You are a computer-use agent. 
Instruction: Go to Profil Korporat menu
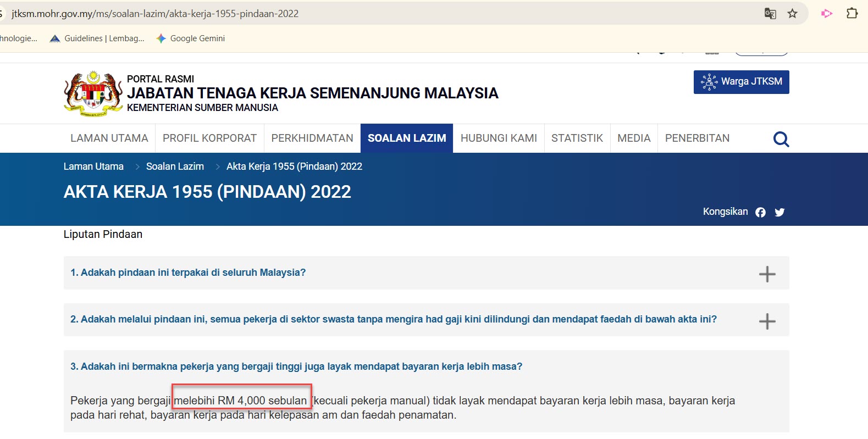point(209,138)
